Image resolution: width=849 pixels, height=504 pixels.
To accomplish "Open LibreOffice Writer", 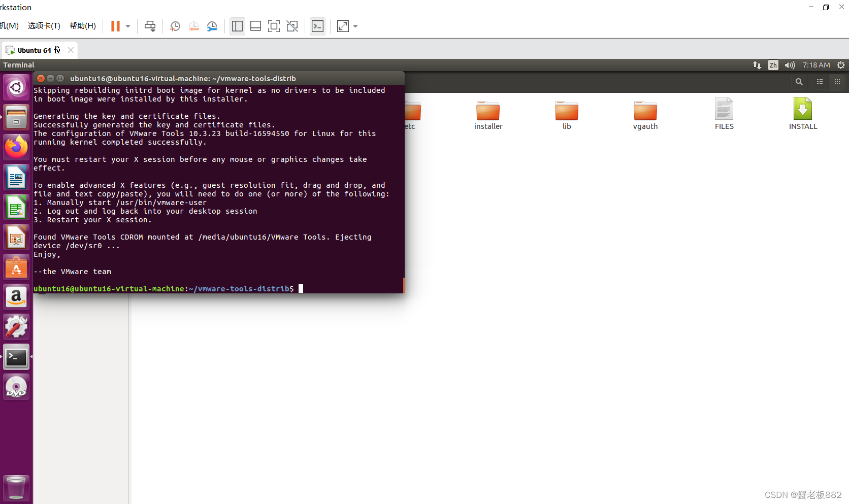I will point(16,177).
